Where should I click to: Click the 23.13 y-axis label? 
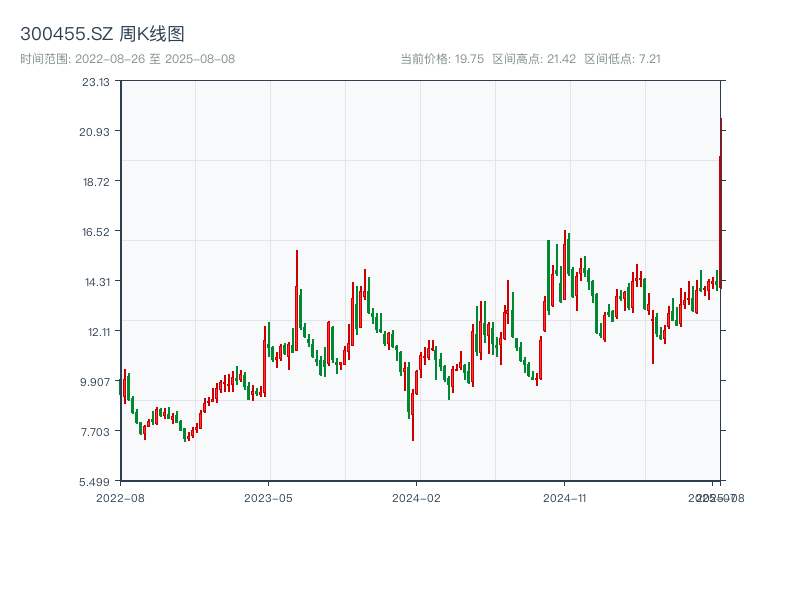pyautogui.click(x=96, y=82)
